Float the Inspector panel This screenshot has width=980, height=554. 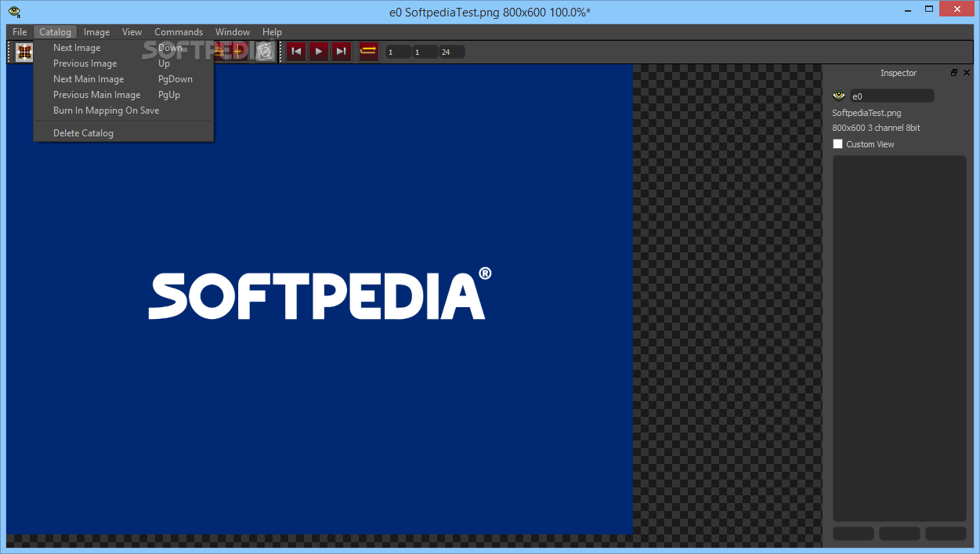point(954,73)
